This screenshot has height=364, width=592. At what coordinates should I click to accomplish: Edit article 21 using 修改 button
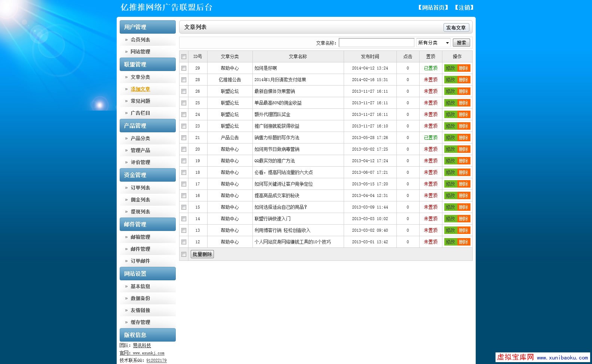450,138
